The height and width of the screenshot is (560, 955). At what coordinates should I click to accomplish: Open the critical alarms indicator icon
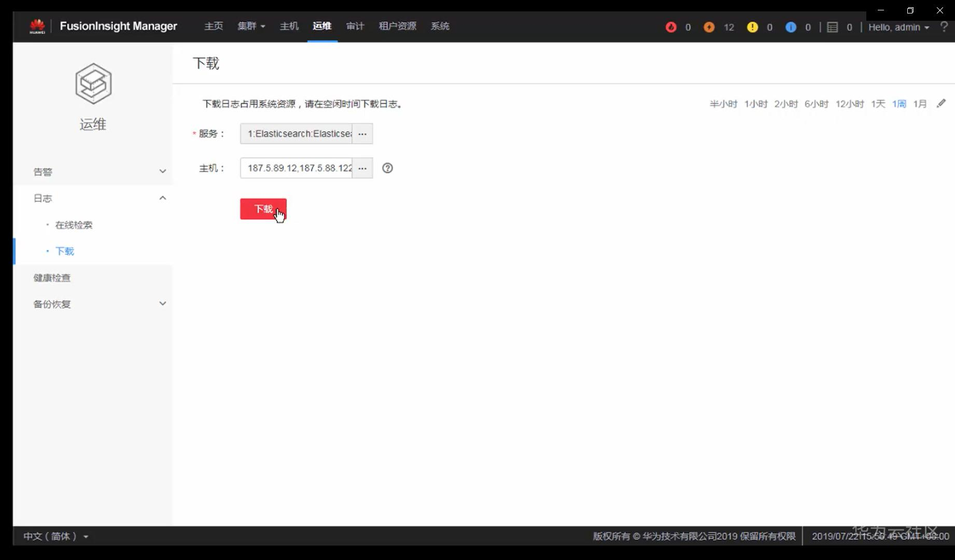pyautogui.click(x=671, y=27)
